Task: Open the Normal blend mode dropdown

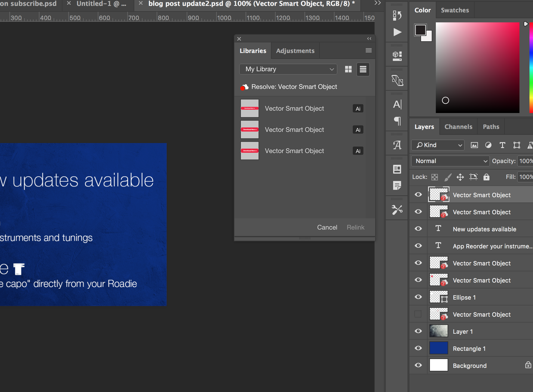Action: pyautogui.click(x=450, y=161)
